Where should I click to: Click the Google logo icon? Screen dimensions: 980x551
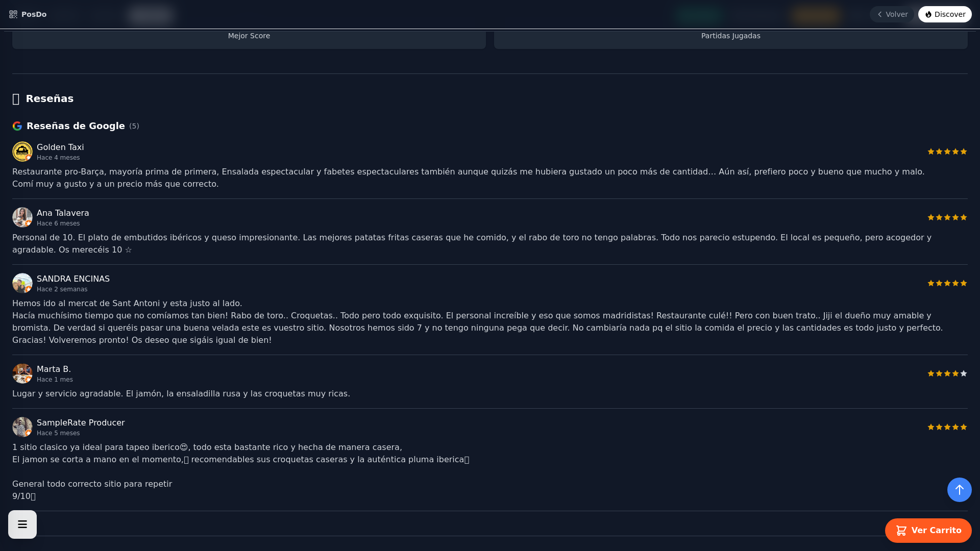click(17, 126)
